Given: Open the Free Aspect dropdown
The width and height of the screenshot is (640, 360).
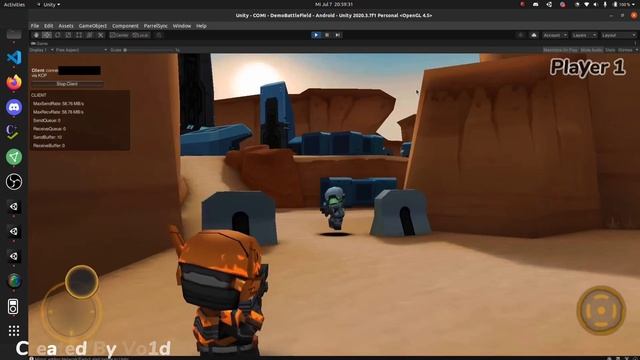Looking at the screenshot, I should point(81,50).
